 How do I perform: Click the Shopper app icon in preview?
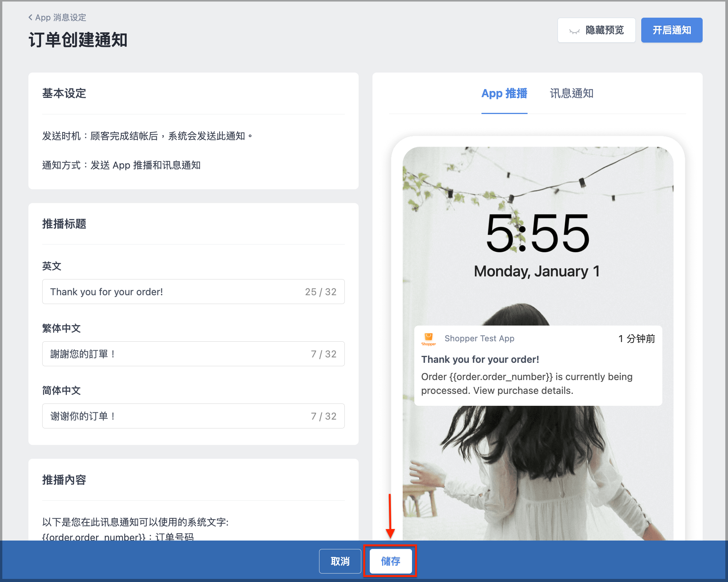429,339
